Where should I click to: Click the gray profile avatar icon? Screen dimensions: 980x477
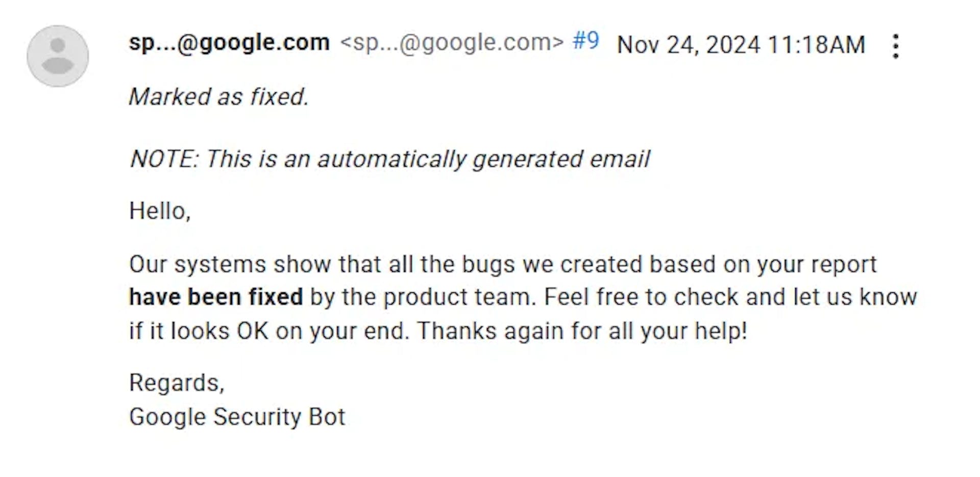58,56
